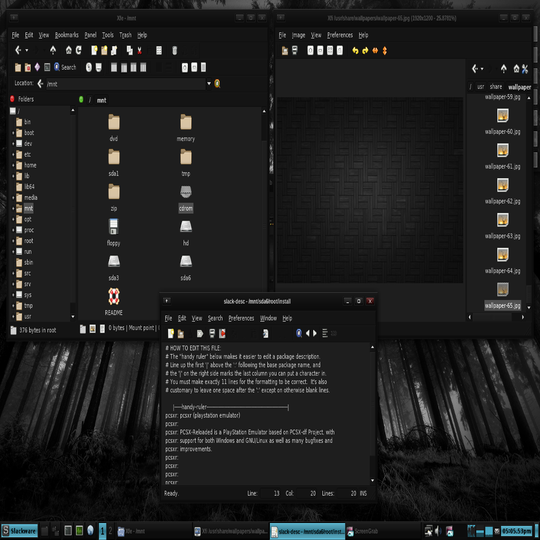Open the Search tool in Xfe
540x540 pixels.
coord(65,67)
